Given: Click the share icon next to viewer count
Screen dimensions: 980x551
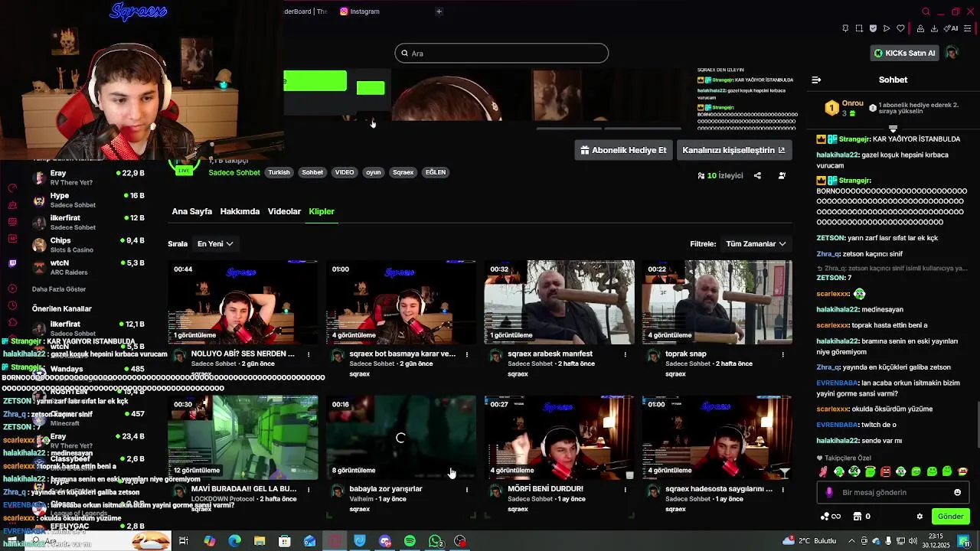Looking at the screenshot, I should click(x=757, y=175).
